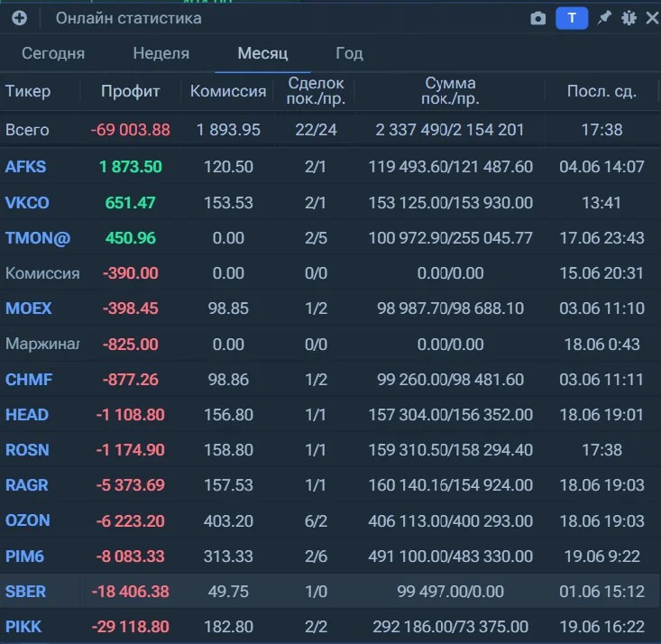
Task: Select the Месяц tab
Action: point(262,53)
